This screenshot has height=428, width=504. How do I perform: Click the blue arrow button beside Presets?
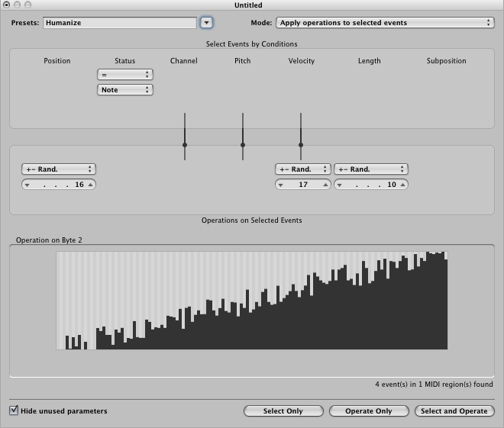point(206,23)
